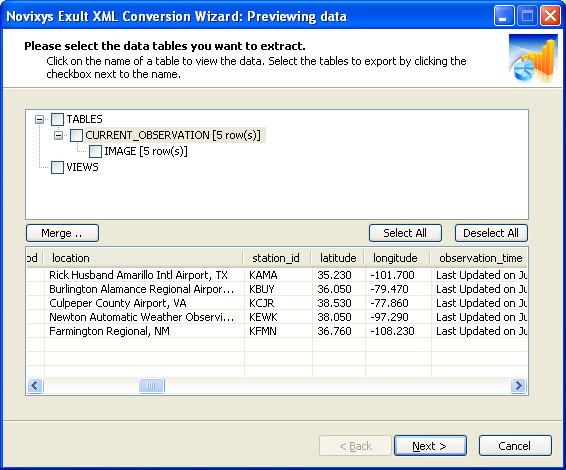Collapse the TABLES tree node
This screenshot has width=566, height=470.
point(39,119)
